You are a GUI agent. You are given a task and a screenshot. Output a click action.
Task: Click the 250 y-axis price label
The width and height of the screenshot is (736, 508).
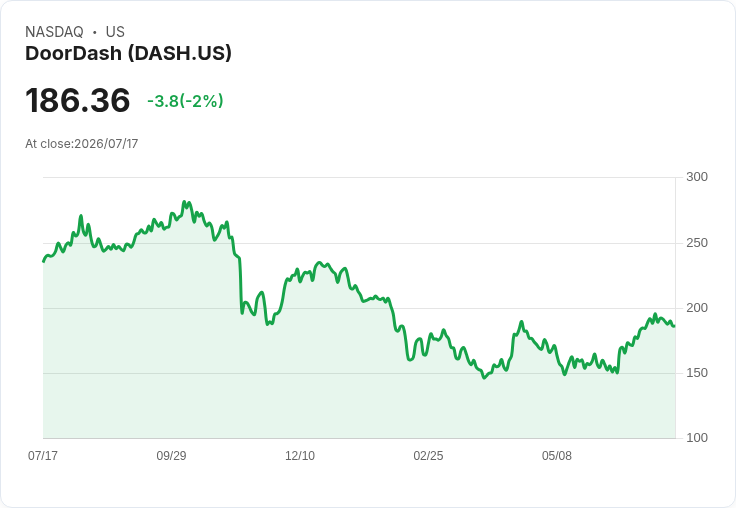click(x=697, y=243)
